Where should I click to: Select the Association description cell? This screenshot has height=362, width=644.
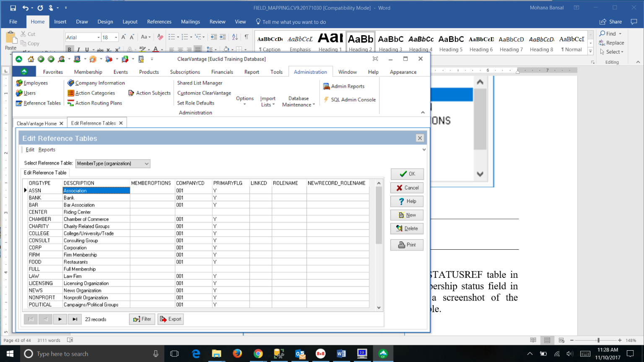click(96, 191)
